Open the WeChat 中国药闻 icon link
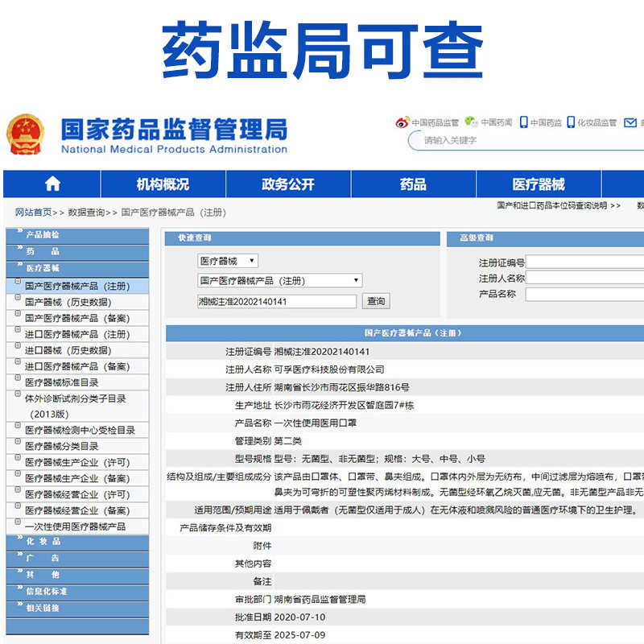 pos(471,122)
